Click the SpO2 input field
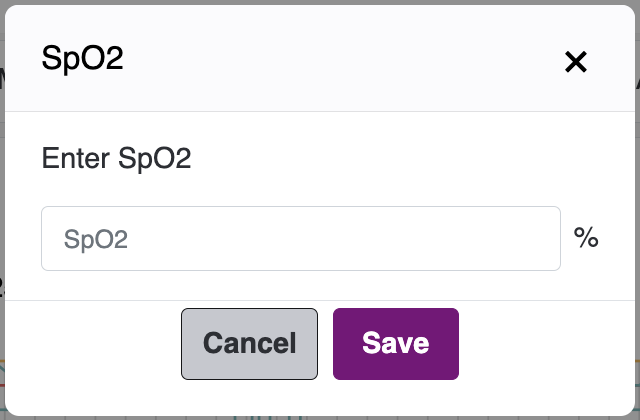This screenshot has height=420, width=640. tap(301, 238)
